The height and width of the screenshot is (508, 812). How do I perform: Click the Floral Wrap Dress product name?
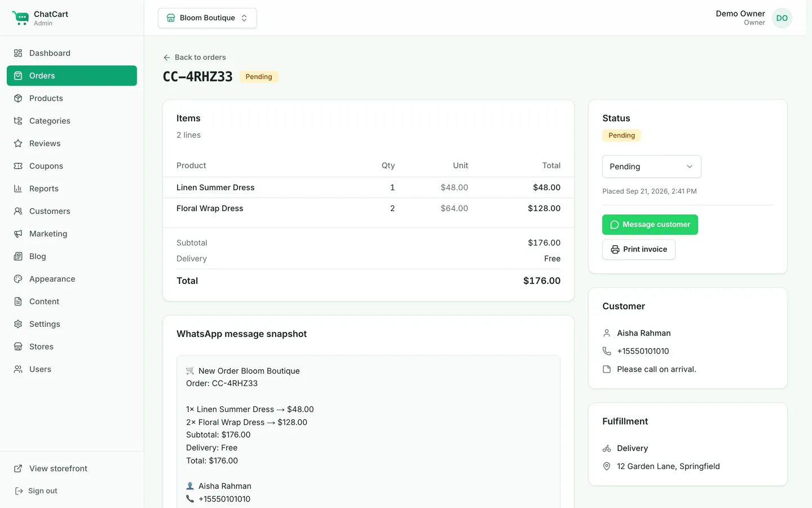(210, 208)
